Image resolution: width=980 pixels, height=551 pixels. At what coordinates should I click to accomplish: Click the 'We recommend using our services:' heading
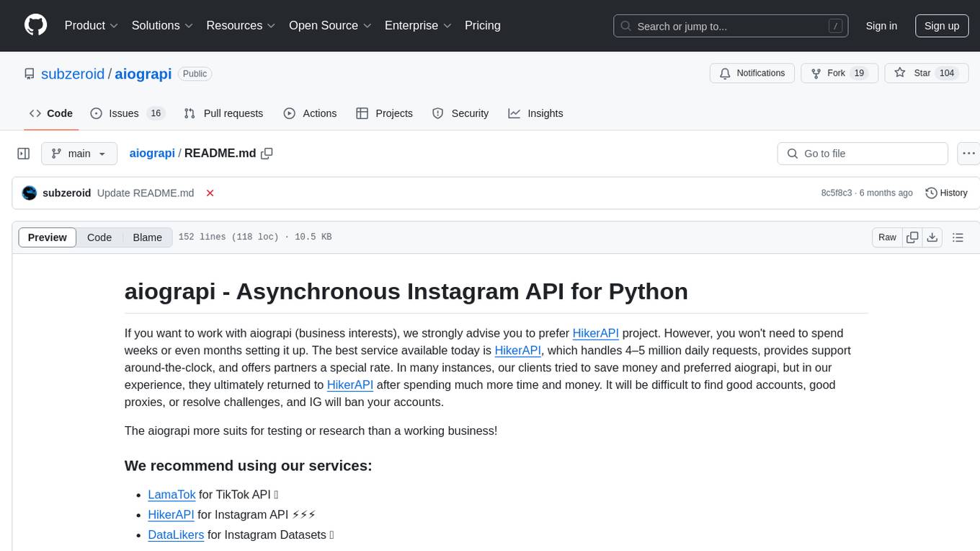click(249, 466)
